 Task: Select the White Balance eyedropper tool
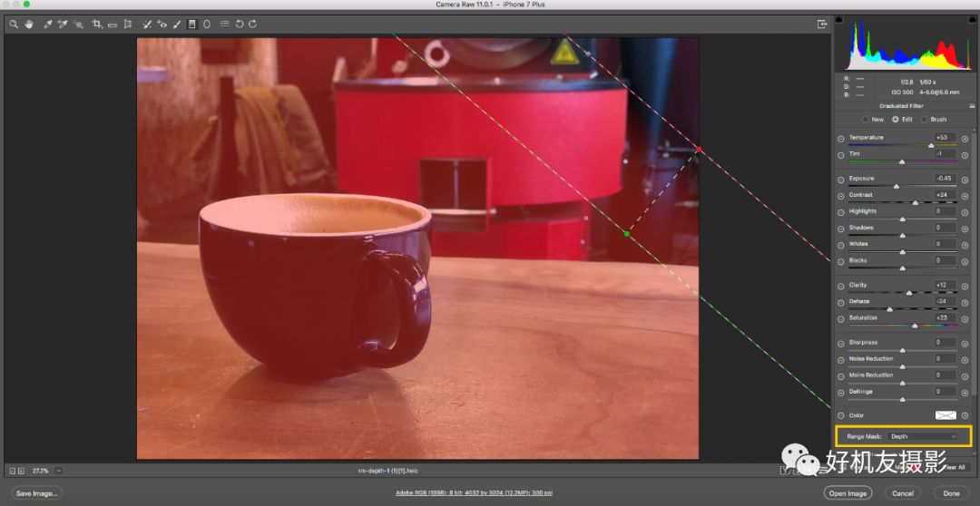[x=47, y=24]
